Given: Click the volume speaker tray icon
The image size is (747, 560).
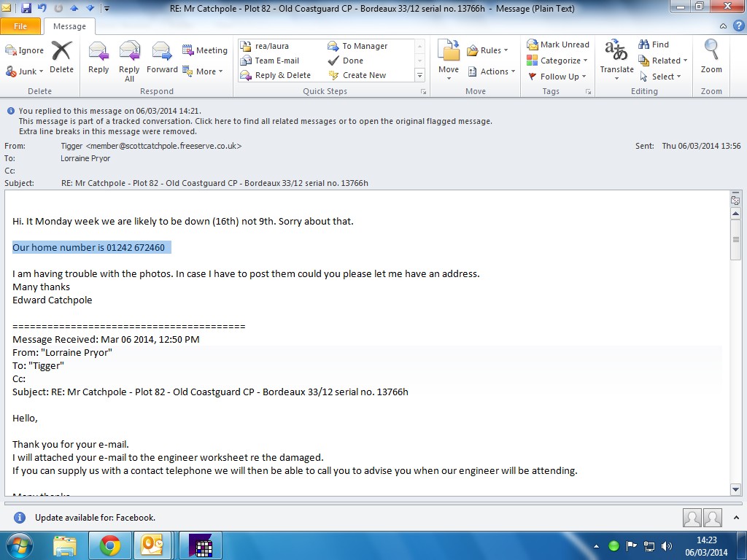Looking at the screenshot, I should coord(667,546).
